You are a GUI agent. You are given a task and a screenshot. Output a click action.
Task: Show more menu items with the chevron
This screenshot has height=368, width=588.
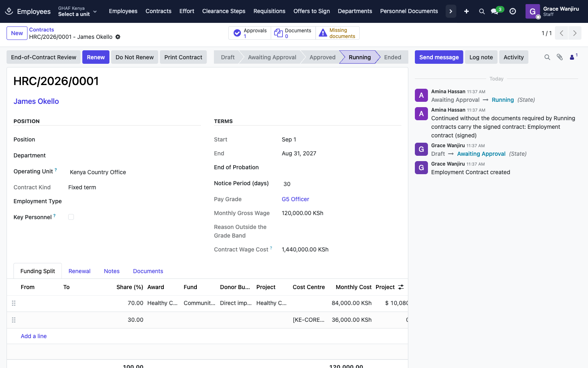(451, 11)
